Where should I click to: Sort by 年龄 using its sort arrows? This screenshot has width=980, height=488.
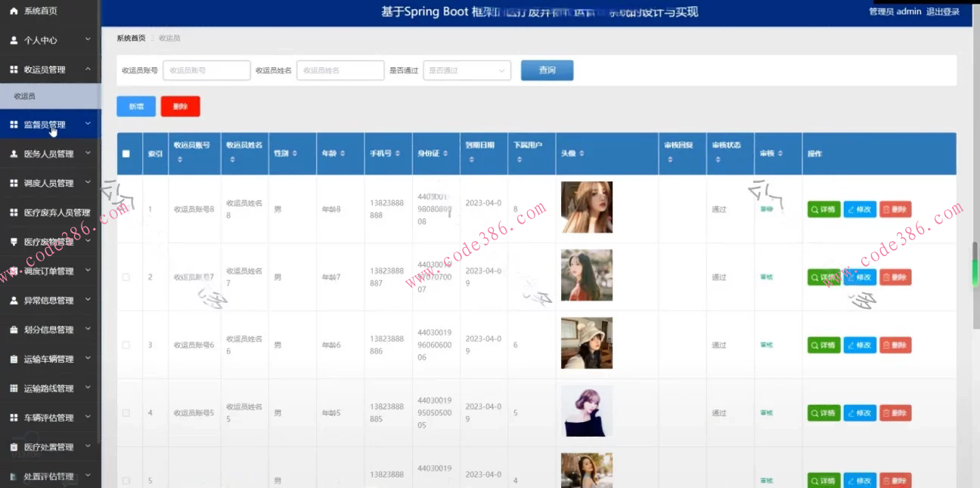point(343,153)
